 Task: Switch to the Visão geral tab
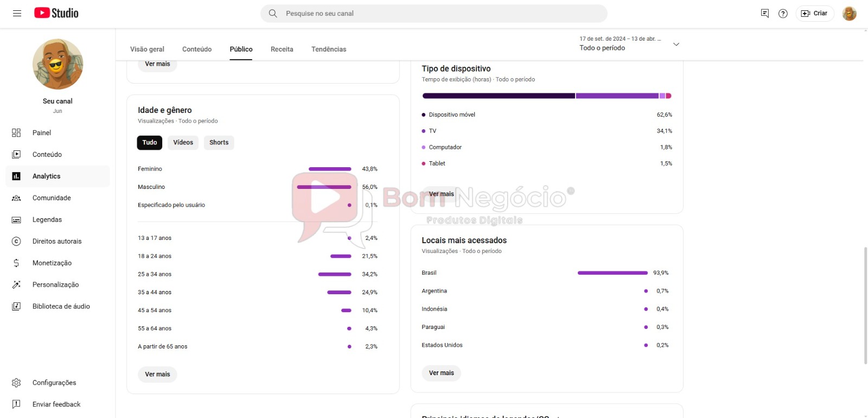tap(147, 49)
